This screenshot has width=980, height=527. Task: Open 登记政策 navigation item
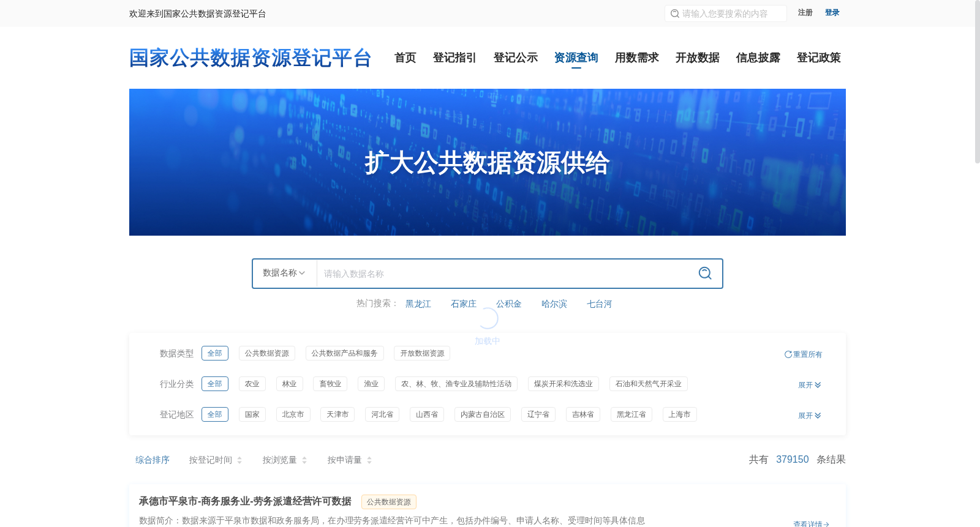coord(819,58)
